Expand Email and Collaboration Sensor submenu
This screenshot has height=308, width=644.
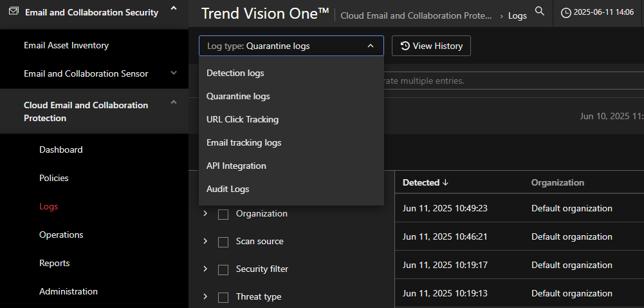tap(173, 73)
